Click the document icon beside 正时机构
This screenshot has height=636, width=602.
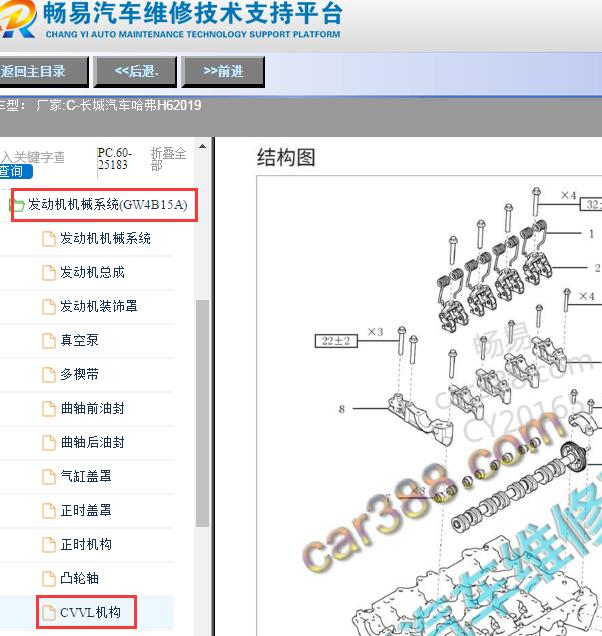tap(49, 545)
